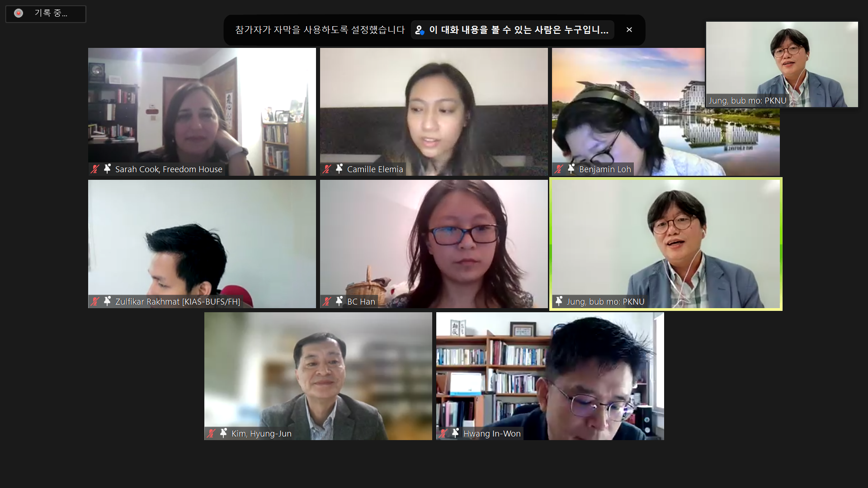
Task: Click the muted mic icon on Benjamin Loh's tile
Action: pyautogui.click(x=559, y=169)
